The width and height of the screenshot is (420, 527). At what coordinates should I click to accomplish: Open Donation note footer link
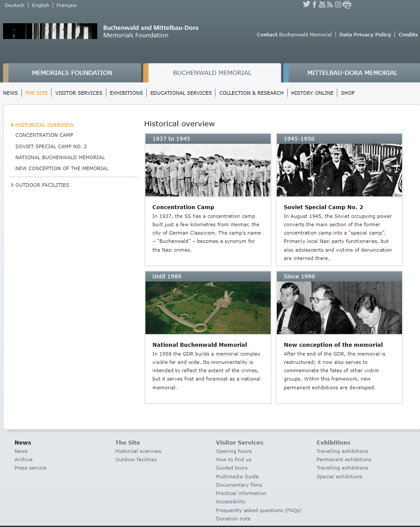point(233,519)
